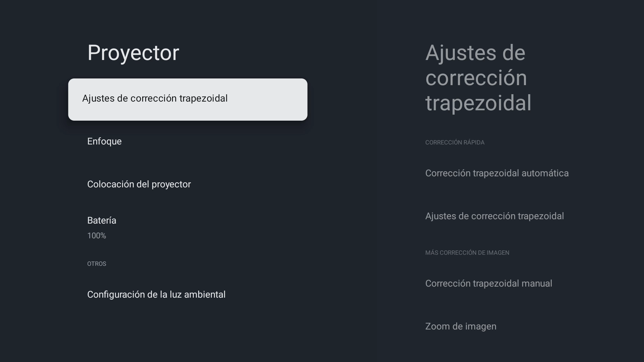The width and height of the screenshot is (644, 362).
Task: Click the OTROS section header
Action: click(97, 264)
